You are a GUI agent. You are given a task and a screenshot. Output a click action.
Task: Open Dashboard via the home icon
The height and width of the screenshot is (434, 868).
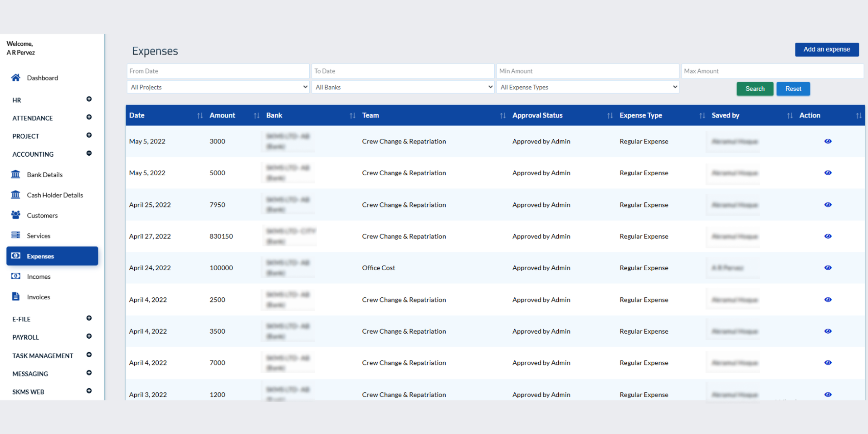[16, 78]
